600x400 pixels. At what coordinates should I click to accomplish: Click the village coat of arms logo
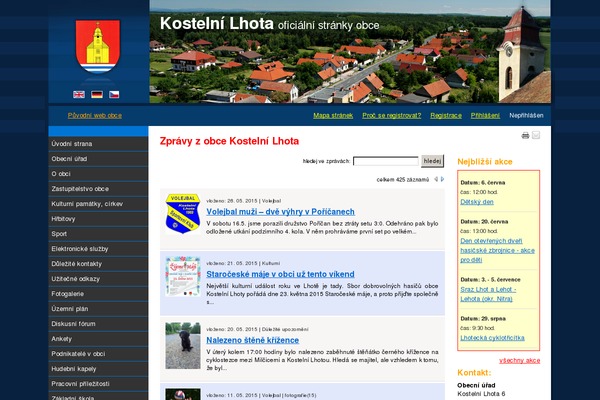coord(98,47)
